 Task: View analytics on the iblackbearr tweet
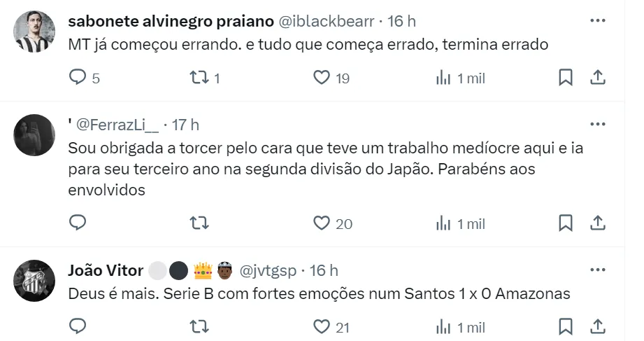tap(443, 78)
